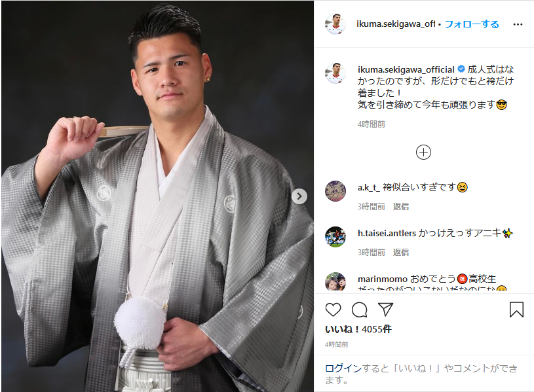Screen dimensions: 534x392
Task: Open the header profile picture of ikuma.sekigawa
Action: (x=335, y=24)
